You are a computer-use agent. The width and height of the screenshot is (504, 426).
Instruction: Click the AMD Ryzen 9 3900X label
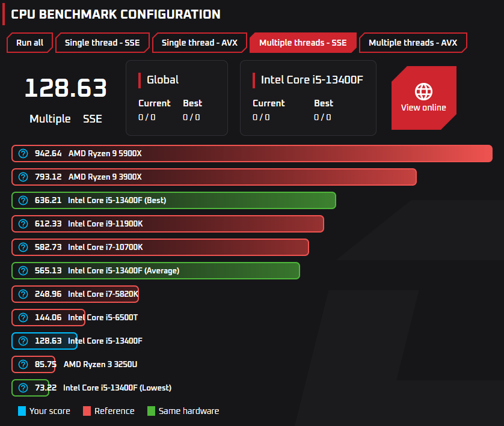pyautogui.click(x=105, y=177)
